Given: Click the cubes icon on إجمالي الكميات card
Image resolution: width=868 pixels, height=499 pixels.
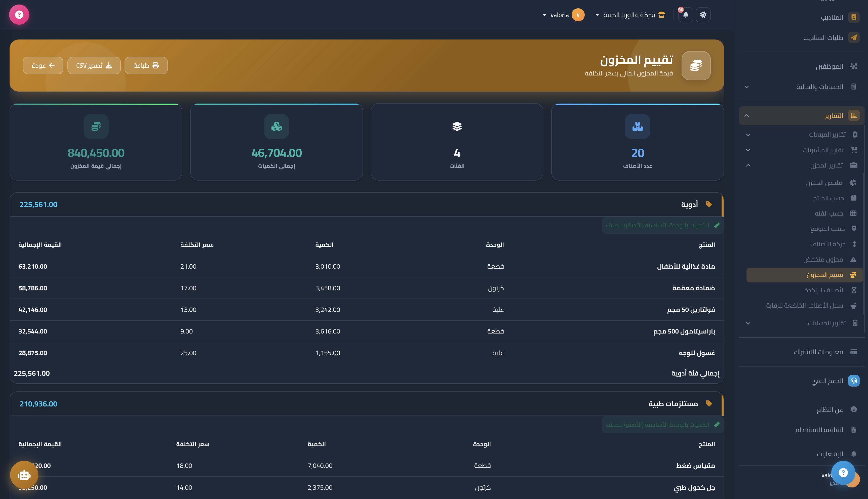Looking at the screenshot, I should (x=276, y=127).
